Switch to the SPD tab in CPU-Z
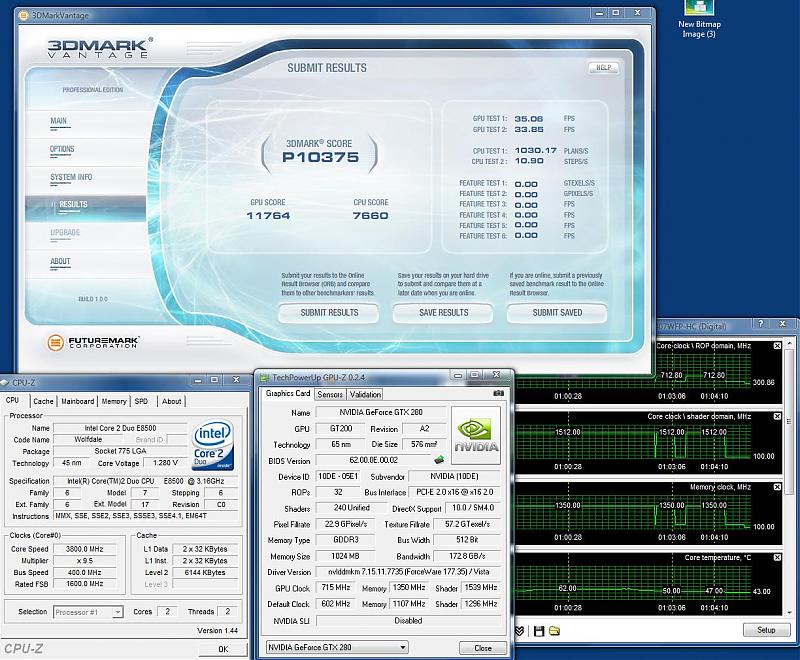Screen dimensions: 800x660 pos(141,401)
